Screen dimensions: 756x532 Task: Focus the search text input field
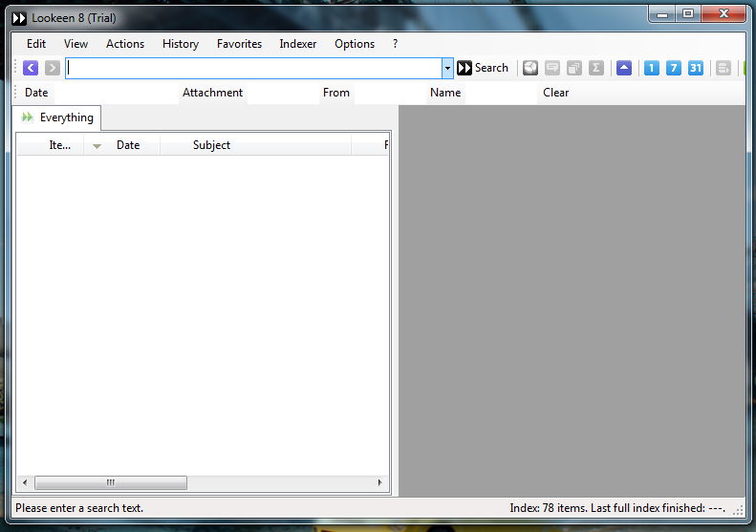click(253, 68)
